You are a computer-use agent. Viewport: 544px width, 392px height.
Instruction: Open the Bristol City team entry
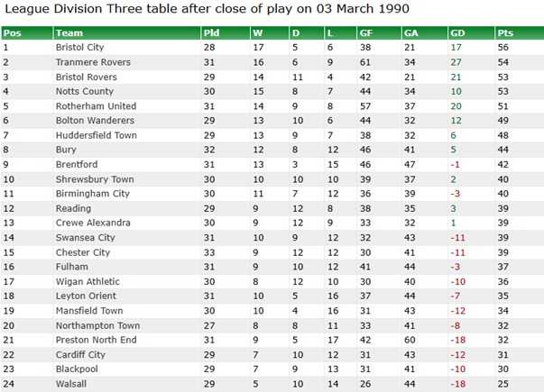point(79,48)
